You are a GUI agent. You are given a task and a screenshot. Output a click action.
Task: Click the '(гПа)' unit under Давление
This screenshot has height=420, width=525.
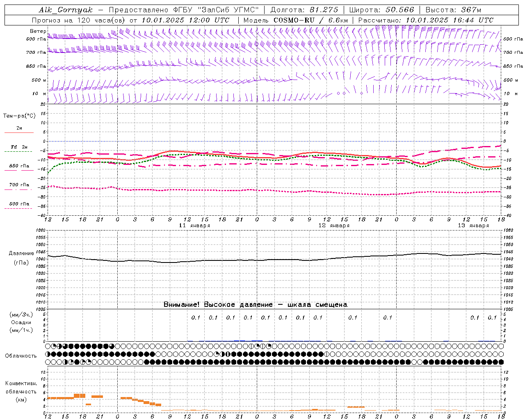point(21,262)
